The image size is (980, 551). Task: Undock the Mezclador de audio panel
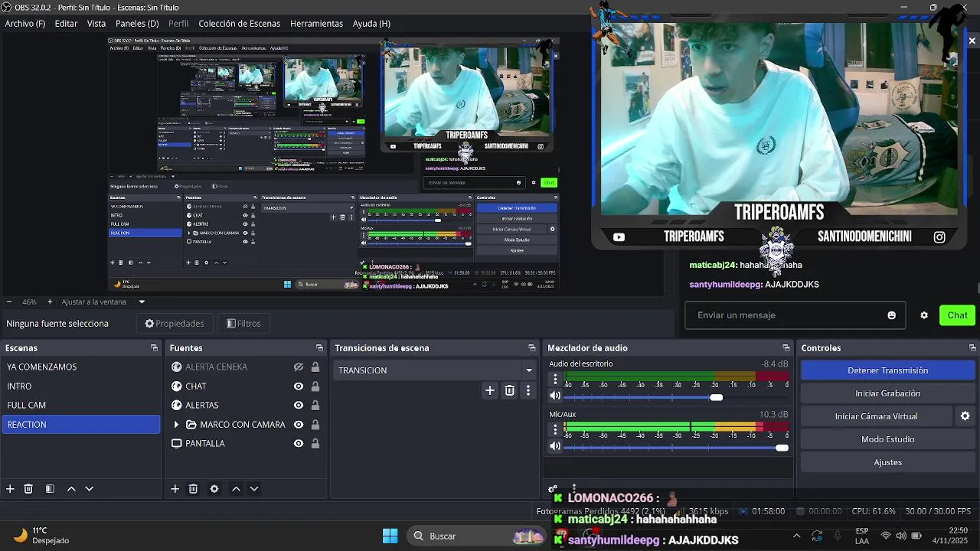coord(786,348)
